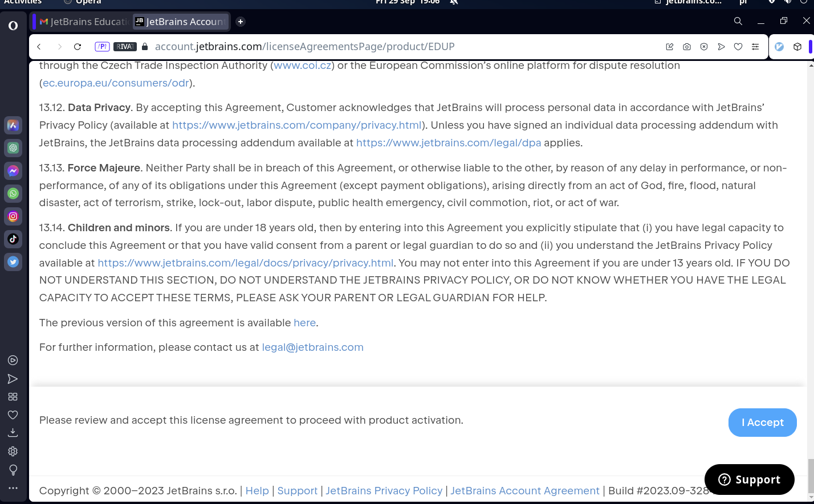Viewport: 814px width, 504px height.
Task: Open the blue V extension icon
Action: tap(779, 47)
